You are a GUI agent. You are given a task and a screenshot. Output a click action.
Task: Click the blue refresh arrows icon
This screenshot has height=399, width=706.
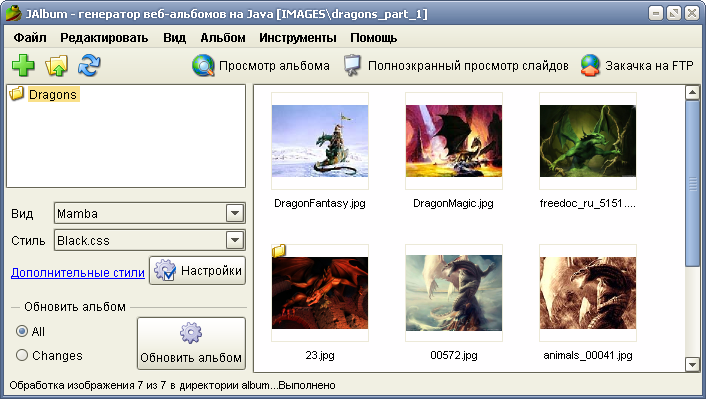[89, 66]
